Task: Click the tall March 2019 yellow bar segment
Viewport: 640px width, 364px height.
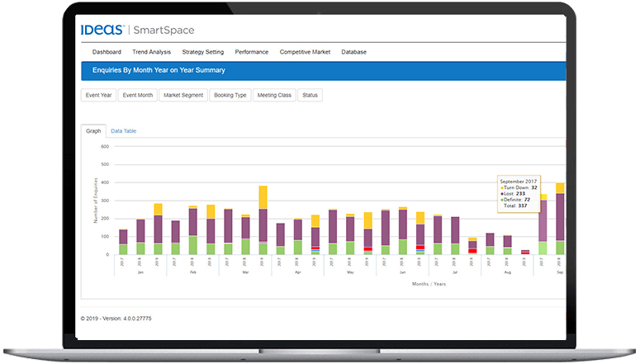Action: (263, 197)
